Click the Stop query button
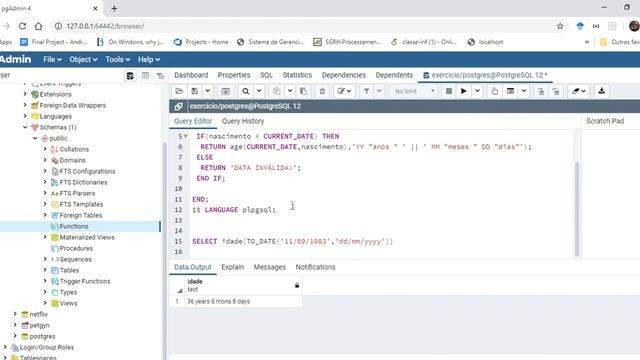This screenshot has width=640, height=360. coord(449,91)
